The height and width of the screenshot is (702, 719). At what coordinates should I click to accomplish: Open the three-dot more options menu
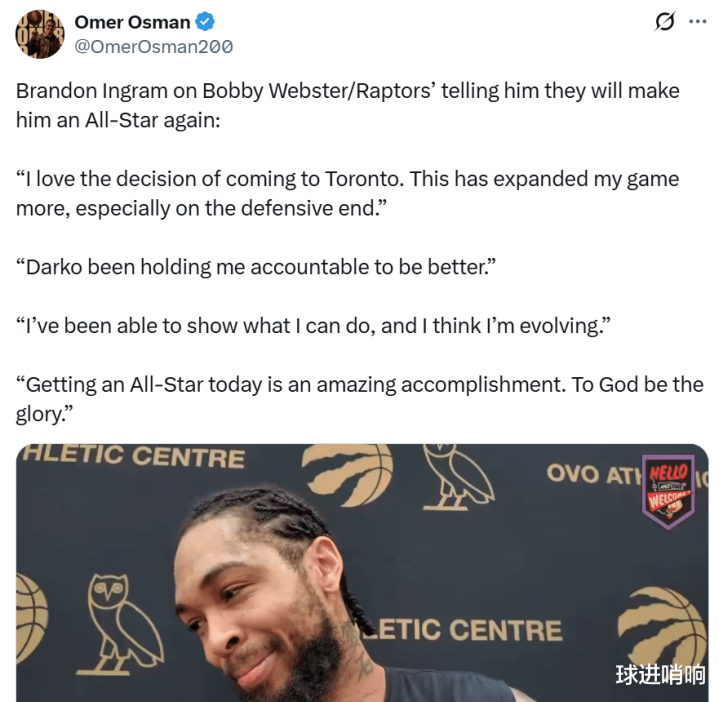[697, 22]
